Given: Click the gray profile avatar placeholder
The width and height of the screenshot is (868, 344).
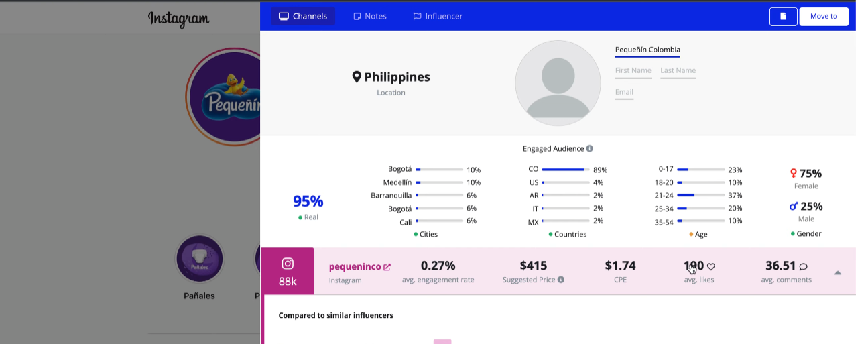Looking at the screenshot, I should point(558,82).
